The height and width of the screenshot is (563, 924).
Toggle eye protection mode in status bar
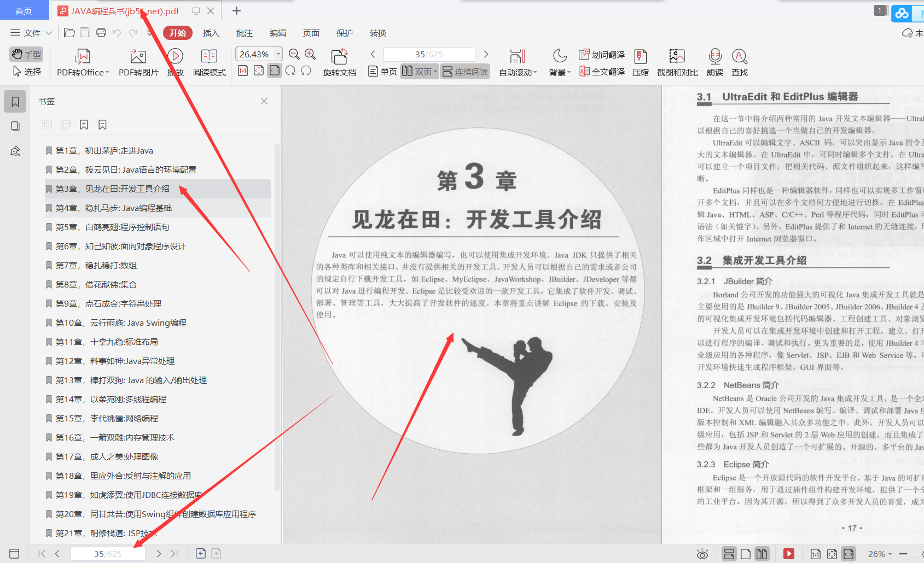tap(702, 554)
